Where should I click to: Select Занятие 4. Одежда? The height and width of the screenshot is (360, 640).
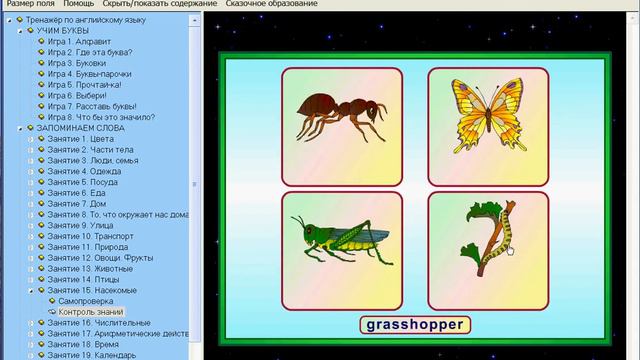(84, 171)
